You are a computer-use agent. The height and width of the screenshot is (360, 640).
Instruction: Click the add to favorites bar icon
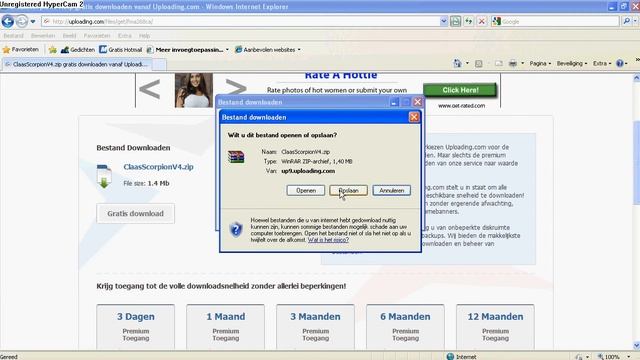coord(53,50)
